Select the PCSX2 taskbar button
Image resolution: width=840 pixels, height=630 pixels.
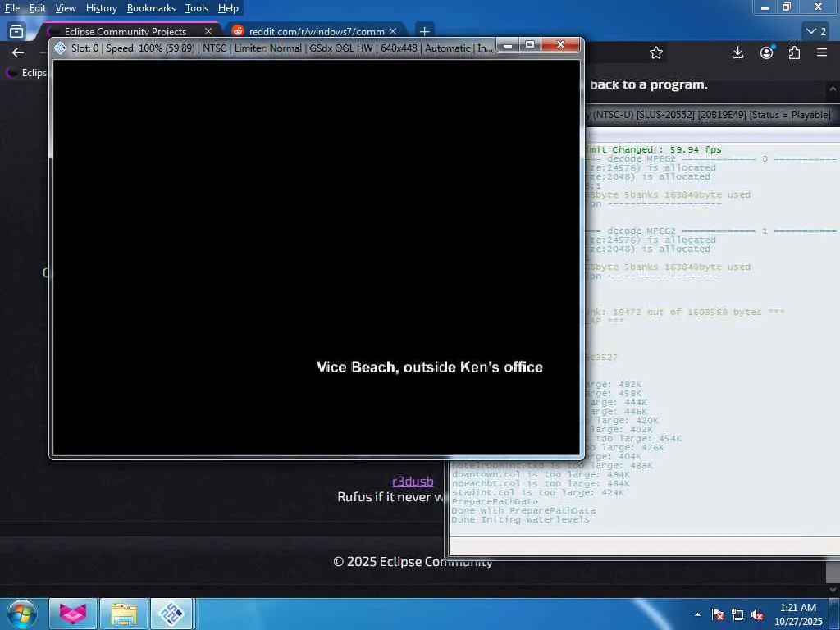[171, 614]
